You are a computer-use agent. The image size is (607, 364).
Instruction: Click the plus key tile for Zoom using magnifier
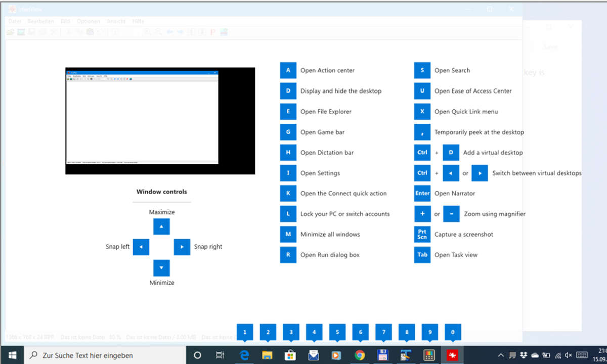coord(422,214)
